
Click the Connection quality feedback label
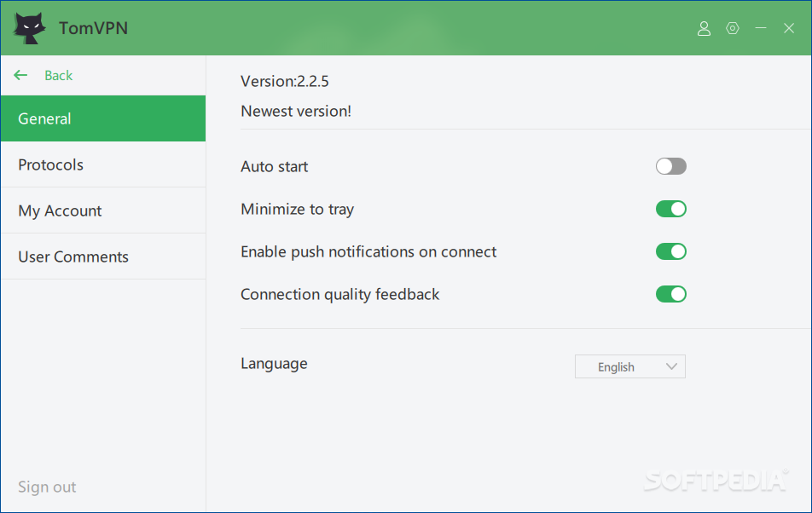[x=340, y=294]
